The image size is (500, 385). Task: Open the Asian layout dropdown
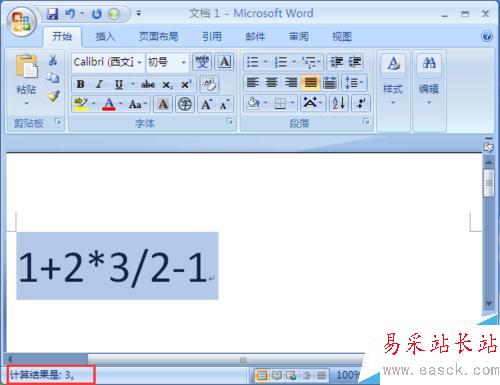(x=312, y=103)
